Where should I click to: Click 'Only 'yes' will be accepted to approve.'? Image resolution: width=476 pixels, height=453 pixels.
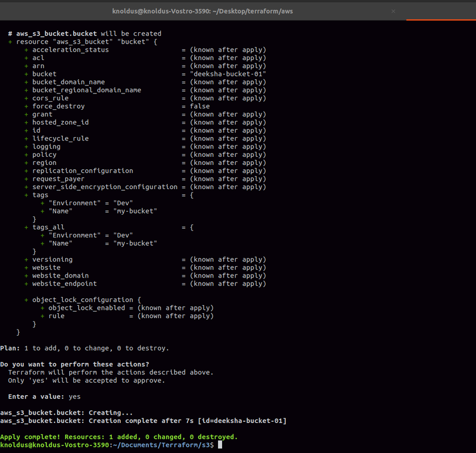87,381
